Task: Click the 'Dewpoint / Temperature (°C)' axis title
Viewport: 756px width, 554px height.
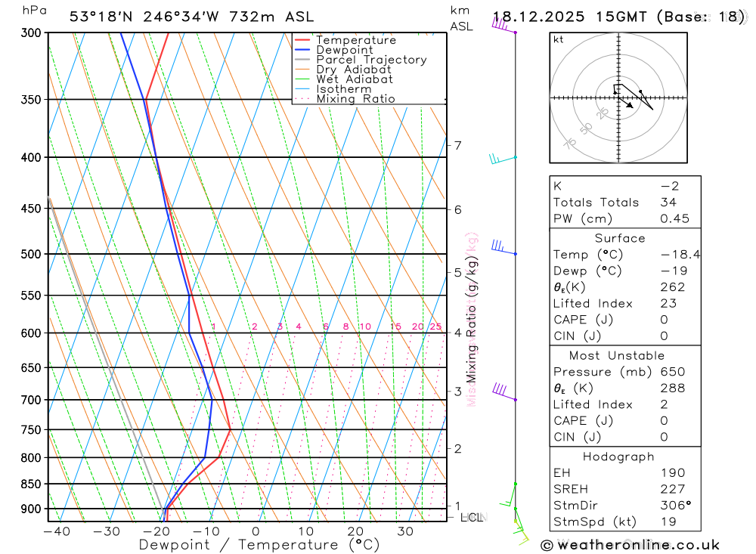Action: [259, 546]
